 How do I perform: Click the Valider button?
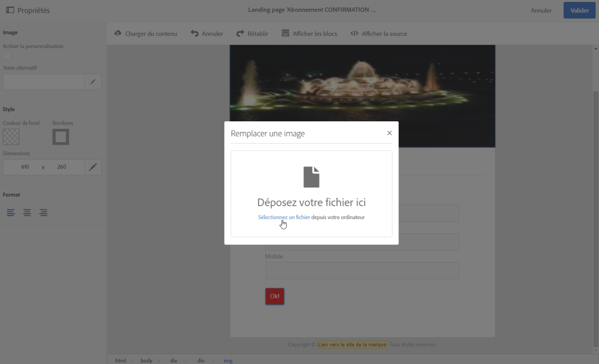[x=580, y=10]
